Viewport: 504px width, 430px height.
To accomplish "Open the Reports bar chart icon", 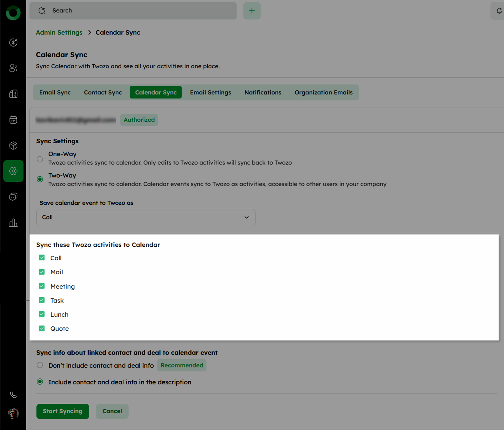I will pos(13,223).
